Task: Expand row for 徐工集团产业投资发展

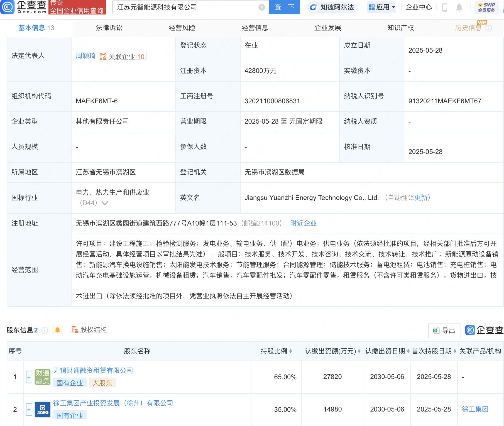Action: [29, 410]
